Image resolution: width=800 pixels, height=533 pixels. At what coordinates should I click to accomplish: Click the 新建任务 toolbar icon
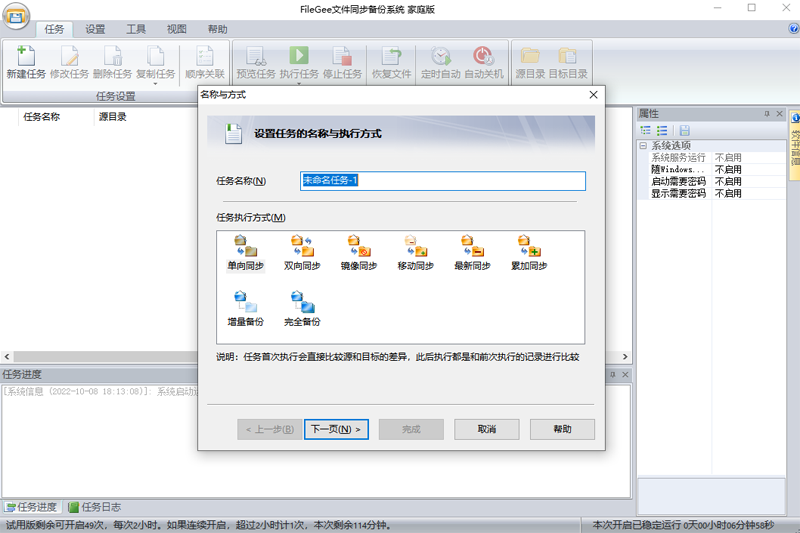click(x=26, y=63)
